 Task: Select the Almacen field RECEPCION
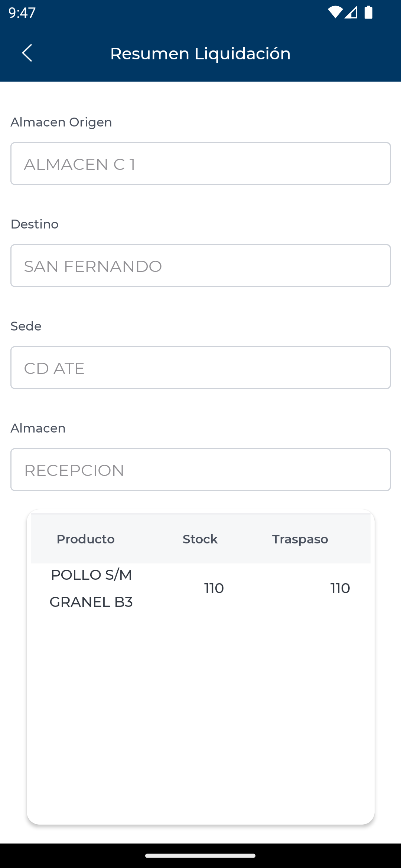[x=200, y=470]
